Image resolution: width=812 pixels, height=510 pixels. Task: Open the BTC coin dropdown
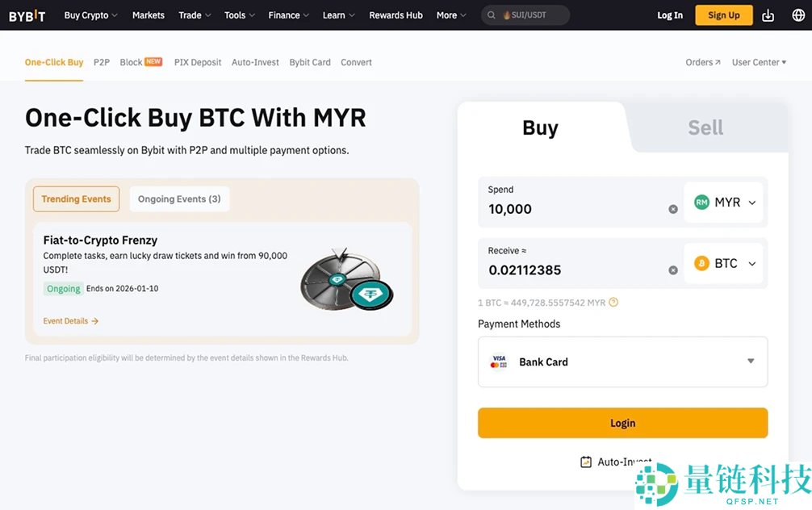coord(726,264)
